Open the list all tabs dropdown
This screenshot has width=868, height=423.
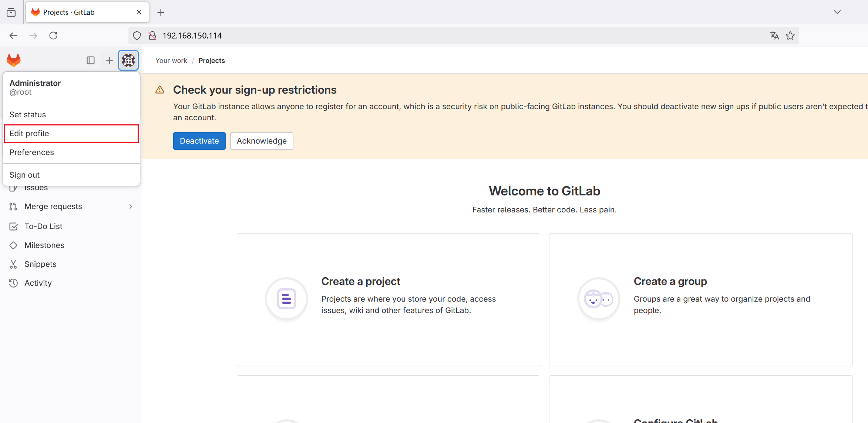pos(837,12)
